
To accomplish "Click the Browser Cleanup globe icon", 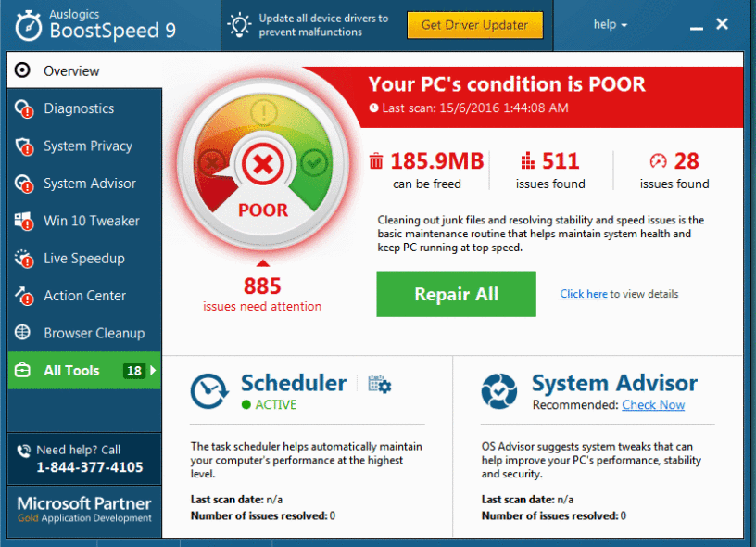I will [22, 332].
